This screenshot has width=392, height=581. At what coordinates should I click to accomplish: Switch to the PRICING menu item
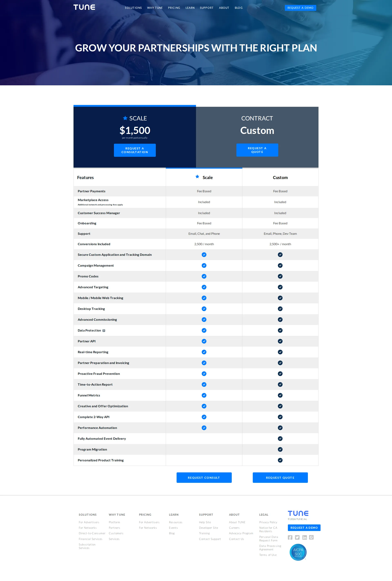pyautogui.click(x=174, y=8)
